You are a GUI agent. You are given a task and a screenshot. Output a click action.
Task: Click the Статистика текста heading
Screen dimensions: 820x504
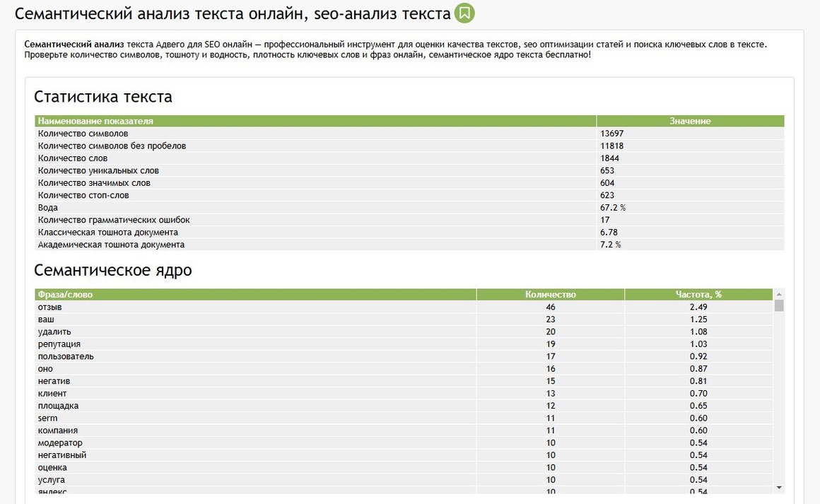(103, 97)
